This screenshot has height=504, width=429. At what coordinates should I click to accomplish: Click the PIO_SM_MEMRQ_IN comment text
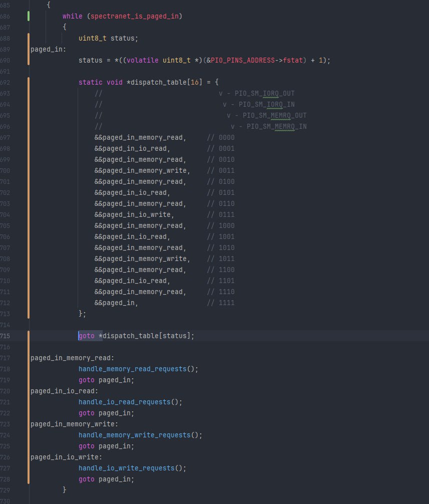click(x=276, y=127)
